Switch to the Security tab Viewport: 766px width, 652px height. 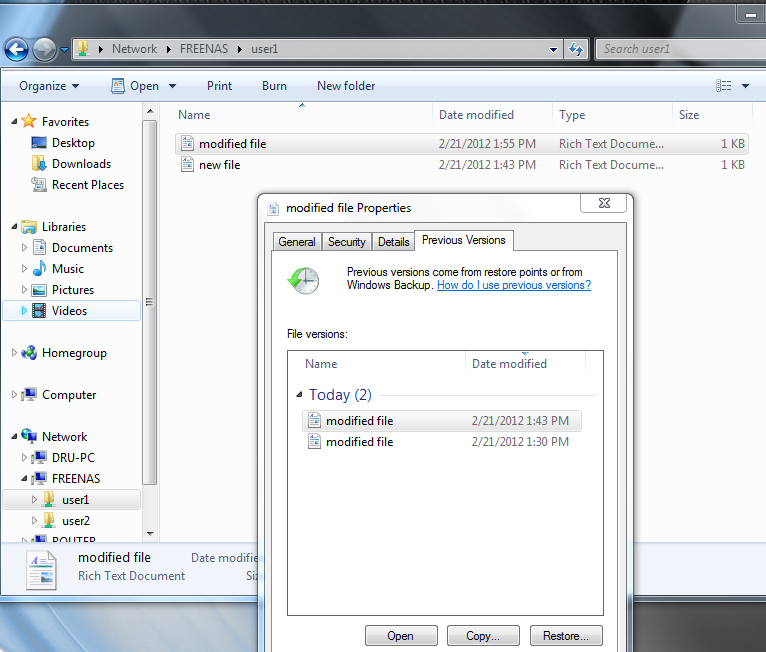(x=347, y=242)
